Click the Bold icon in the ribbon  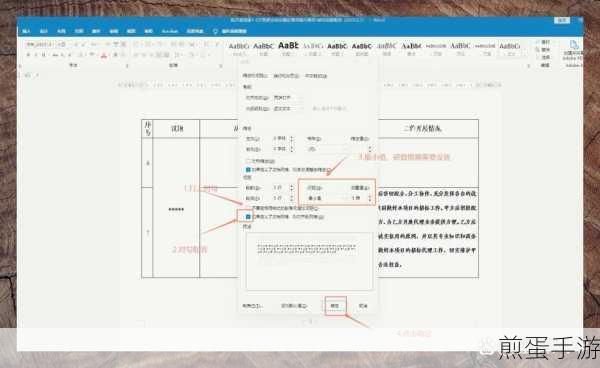(x=28, y=55)
